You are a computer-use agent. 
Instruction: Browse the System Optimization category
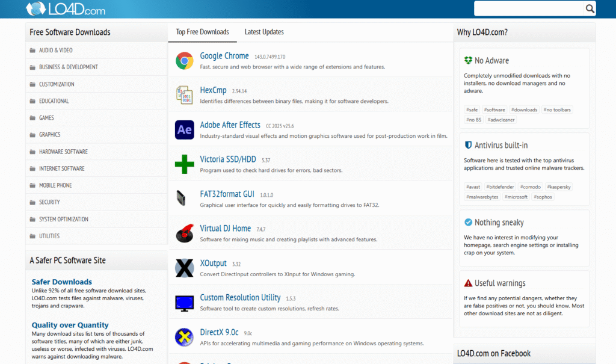coord(64,219)
